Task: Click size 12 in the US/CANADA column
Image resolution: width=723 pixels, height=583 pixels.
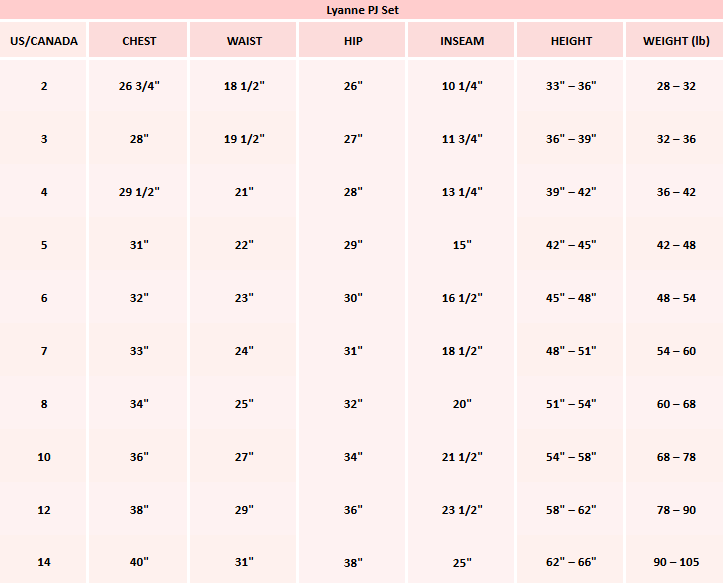Action: [44, 510]
